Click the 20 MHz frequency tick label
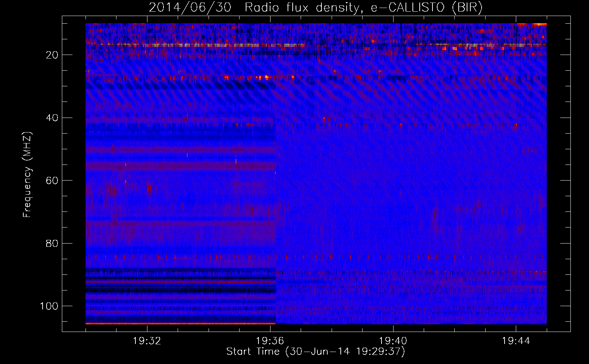589x364 pixels. point(52,55)
